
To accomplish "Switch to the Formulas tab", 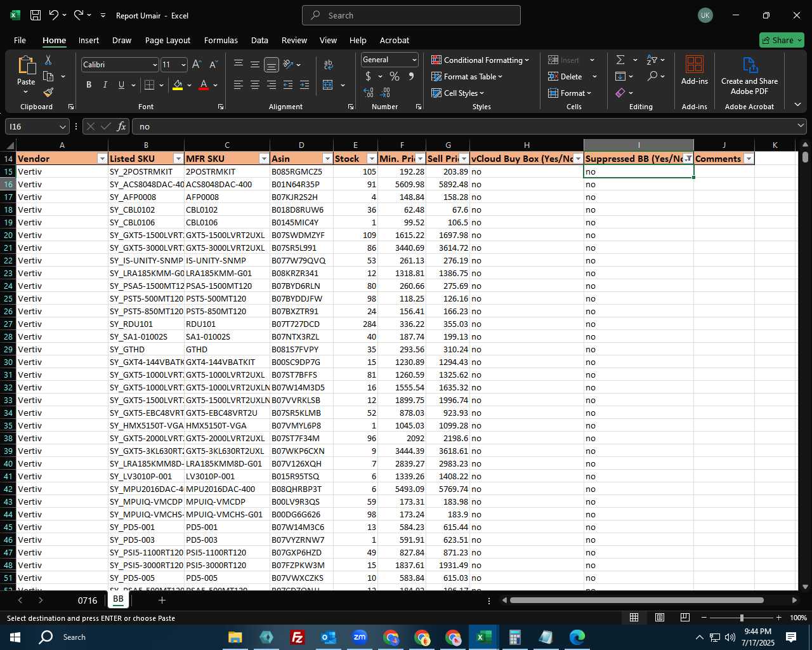I will [221, 40].
